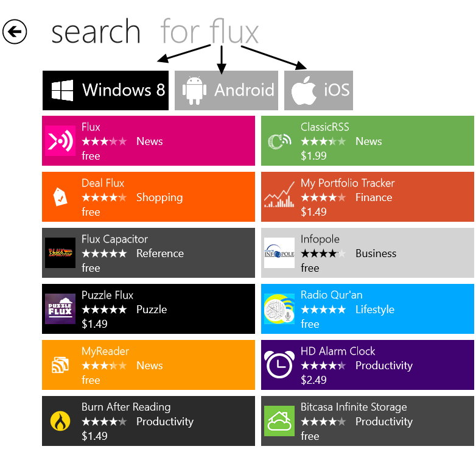The image size is (476, 449).
Task: Select the Flux Capacitor app thumbnail
Action: 60,253
